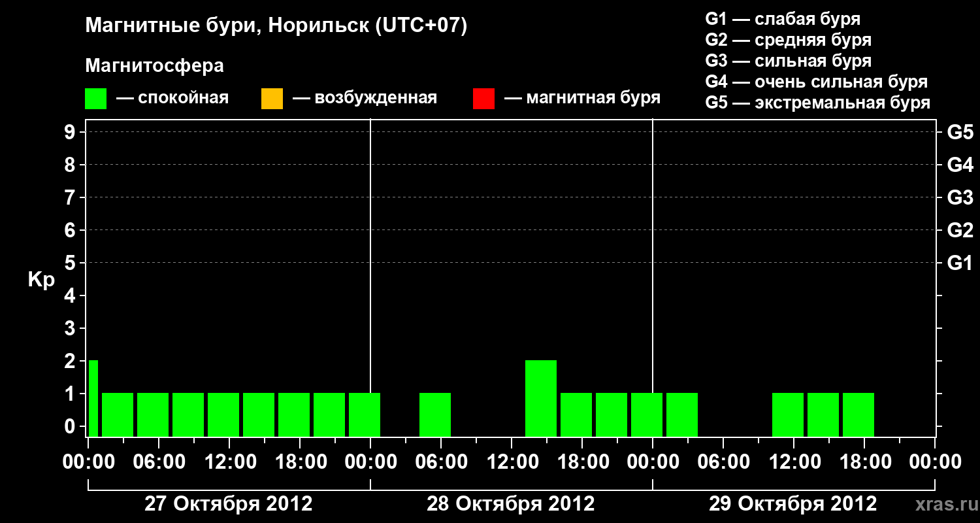Viewport: 980px width, 523px height.
Task: Click the 'G2 — средняя буря' legend line
Action: (789, 41)
